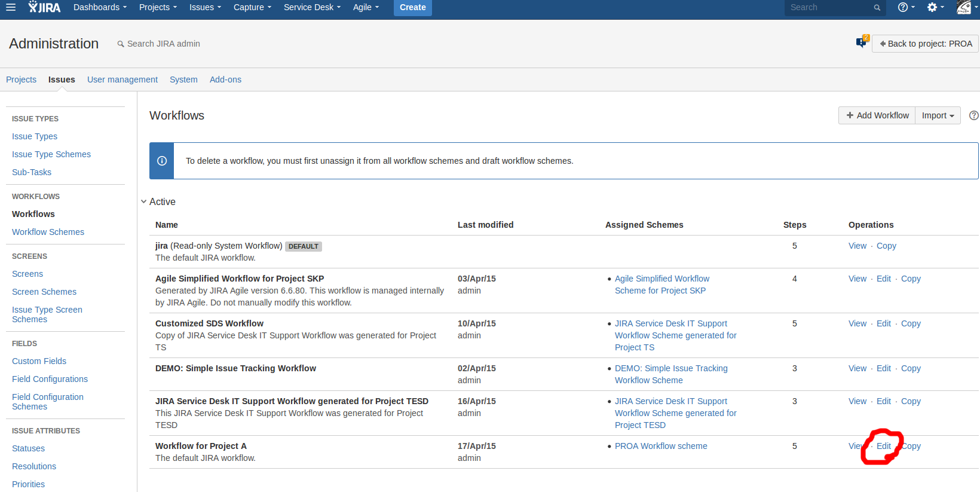Open the Dashboards dropdown menu
The width and height of the screenshot is (980, 492).
point(100,7)
